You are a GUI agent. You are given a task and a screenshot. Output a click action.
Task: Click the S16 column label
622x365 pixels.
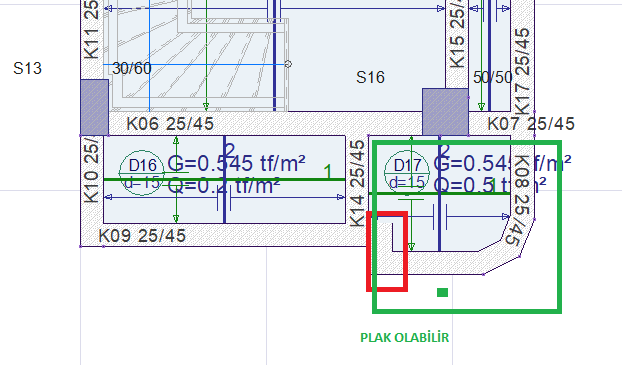click(x=370, y=77)
